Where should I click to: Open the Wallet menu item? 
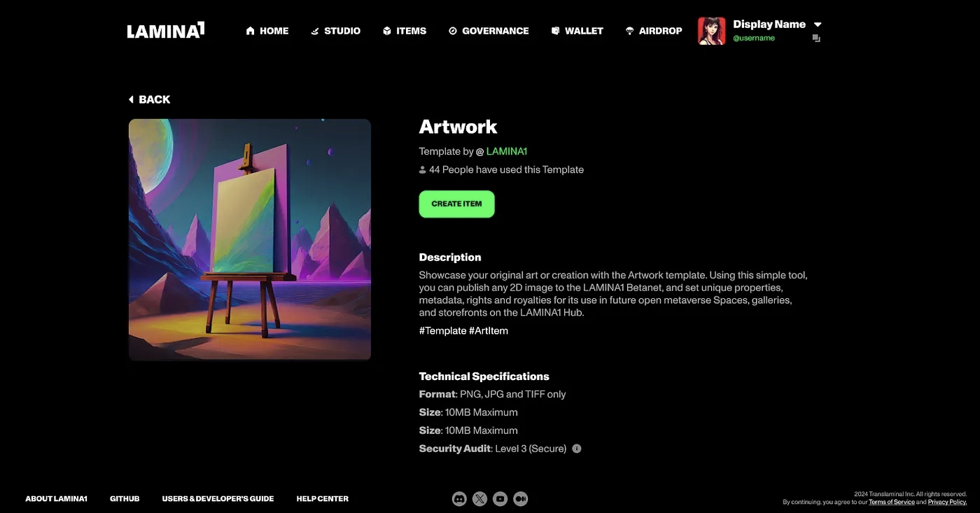coord(577,31)
